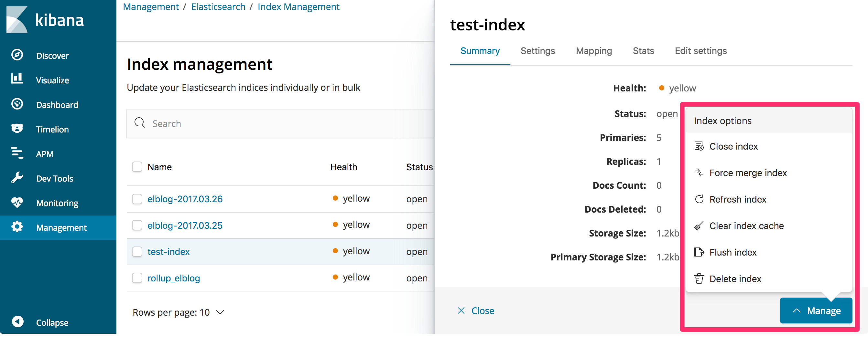Click the Kibana logo
The width and height of the screenshot is (868, 347).
(45, 19)
